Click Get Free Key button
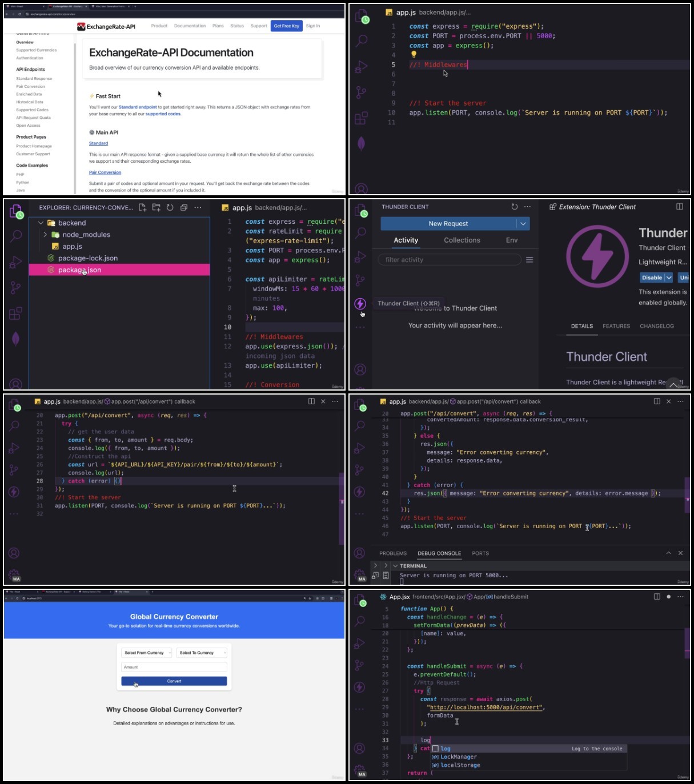The image size is (694, 784). coord(286,26)
